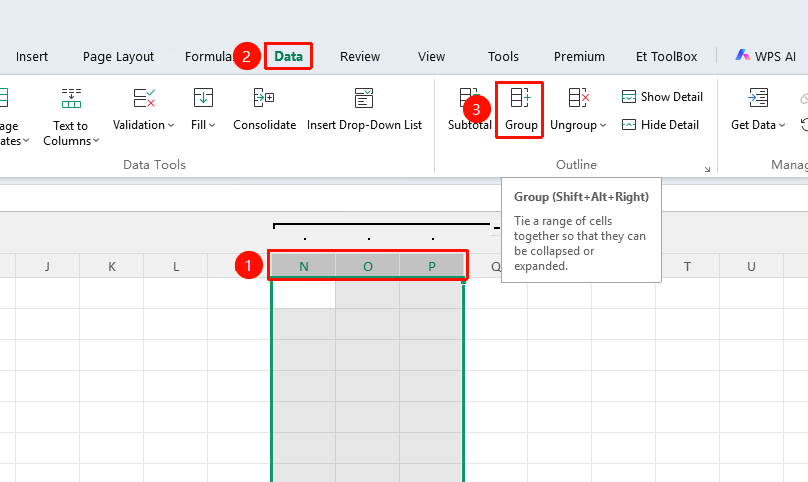Click the Subtotal label
Viewport: 808px width, 482px height.
pos(469,125)
